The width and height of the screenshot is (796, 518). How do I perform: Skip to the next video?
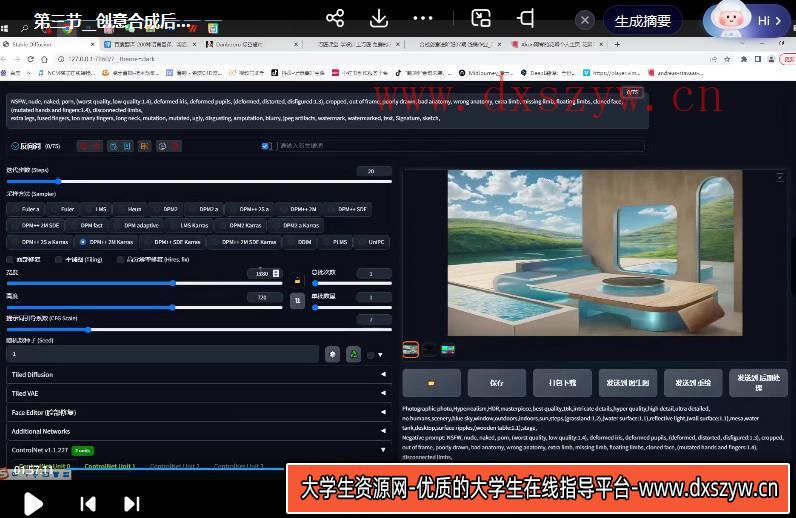tap(131, 504)
